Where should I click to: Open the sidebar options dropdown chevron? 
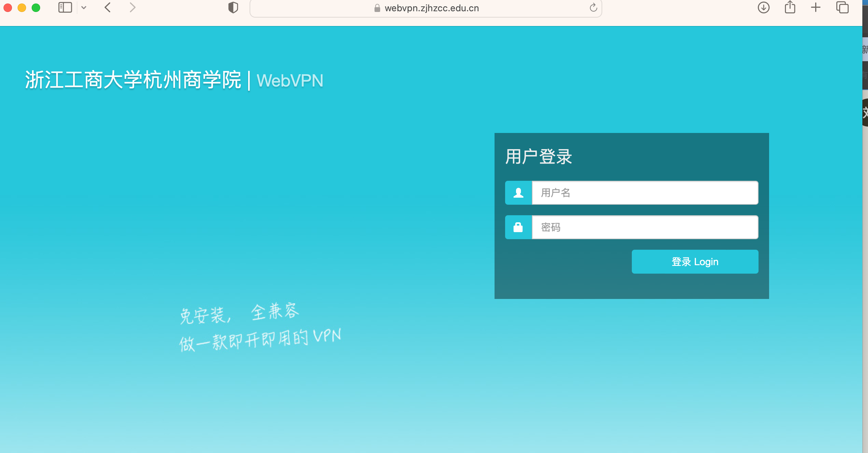[x=84, y=7]
